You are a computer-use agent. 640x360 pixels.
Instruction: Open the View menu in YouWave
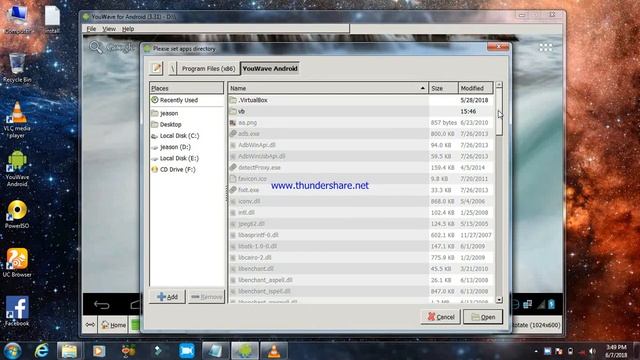pyautogui.click(x=109, y=29)
